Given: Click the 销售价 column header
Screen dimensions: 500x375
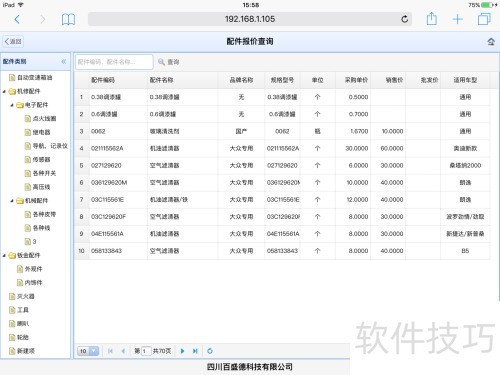Looking at the screenshot, I should click(388, 80).
